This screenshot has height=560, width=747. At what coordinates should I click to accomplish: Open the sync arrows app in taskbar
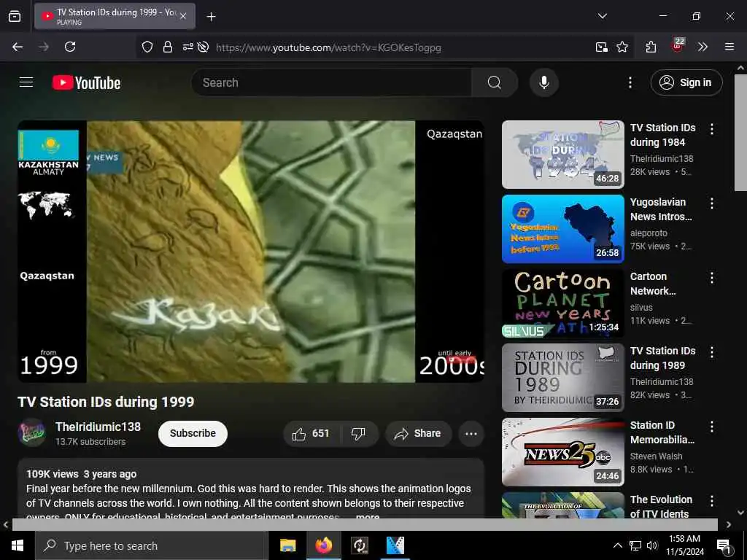359,545
